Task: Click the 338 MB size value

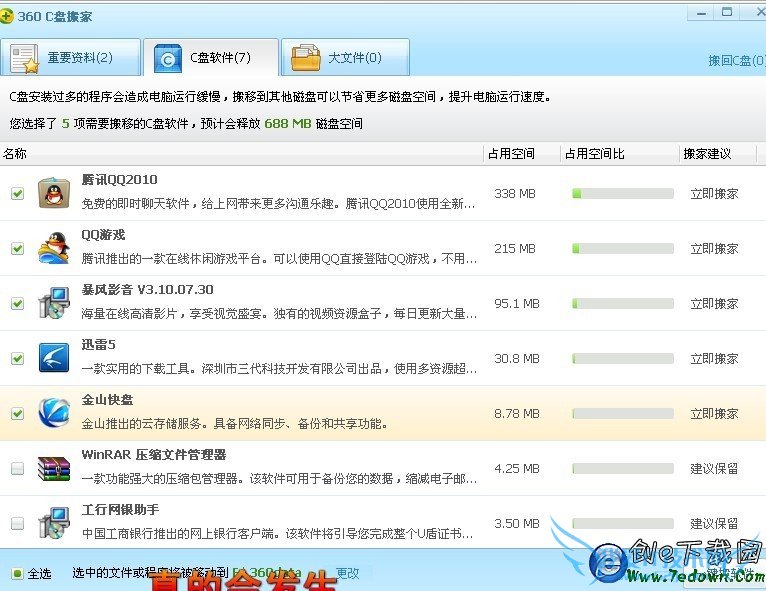Action: (515, 194)
